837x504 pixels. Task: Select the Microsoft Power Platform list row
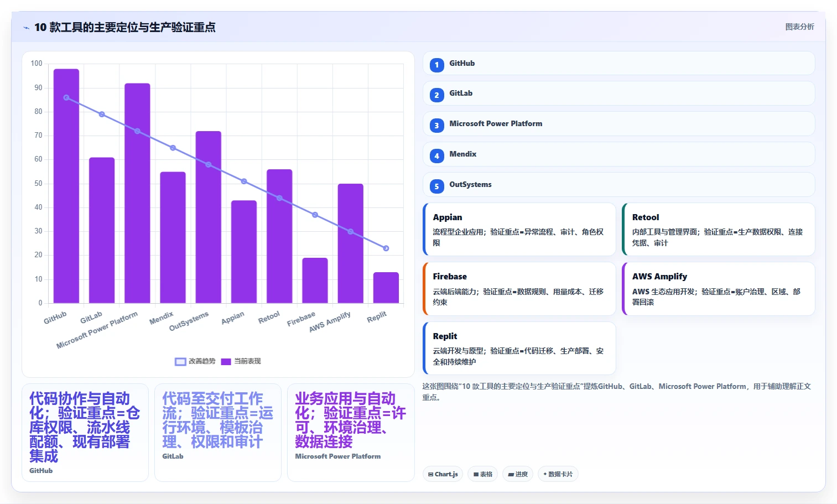click(x=618, y=123)
